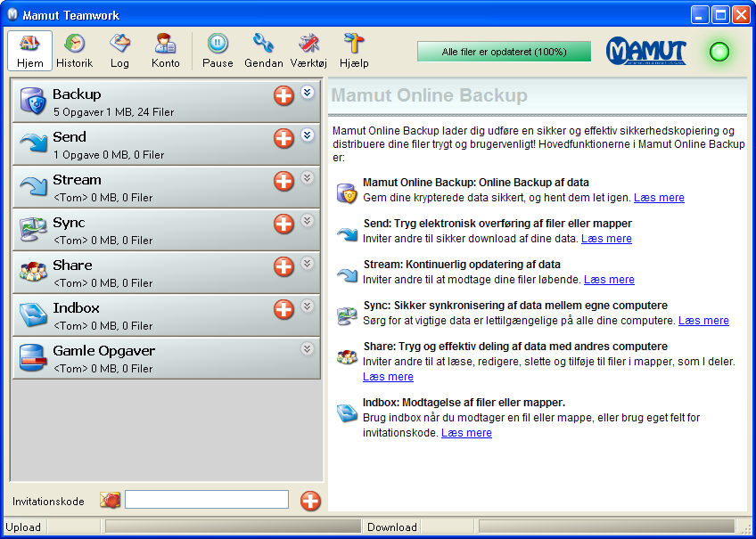Expand the Send task list chevron
The height and width of the screenshot is (539, 756).
[308, 135]
